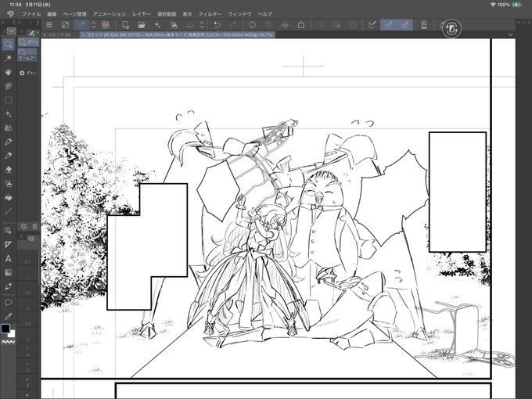Click the delete sub tool trash icon
Screen dimensions: 532x399
[34, 226]
